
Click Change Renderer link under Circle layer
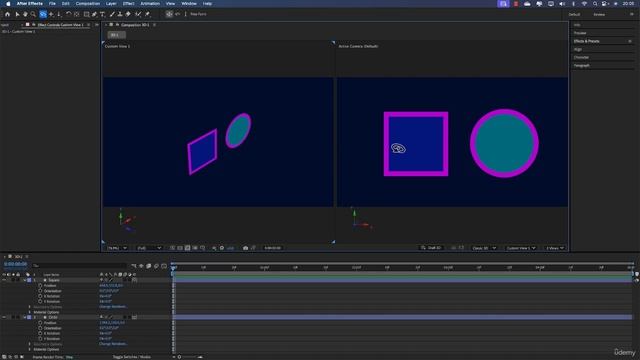pyautogui.click(x=113, y=344)
